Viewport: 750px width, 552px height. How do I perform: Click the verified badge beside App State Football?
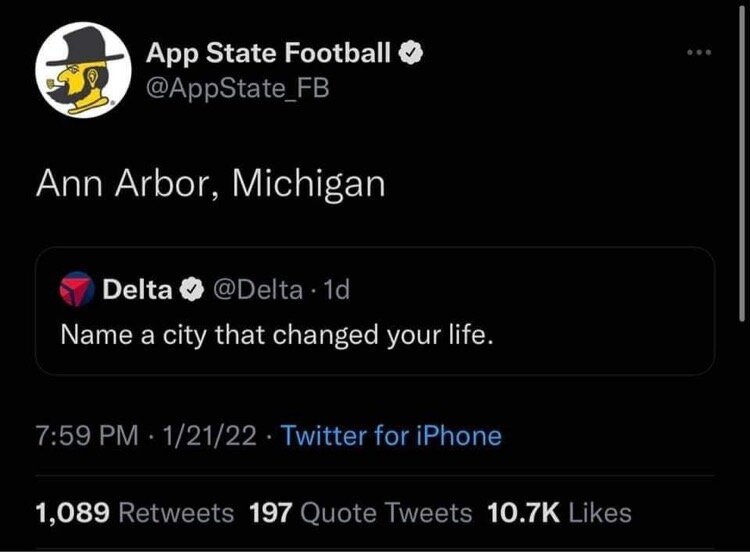coord(411,53)
